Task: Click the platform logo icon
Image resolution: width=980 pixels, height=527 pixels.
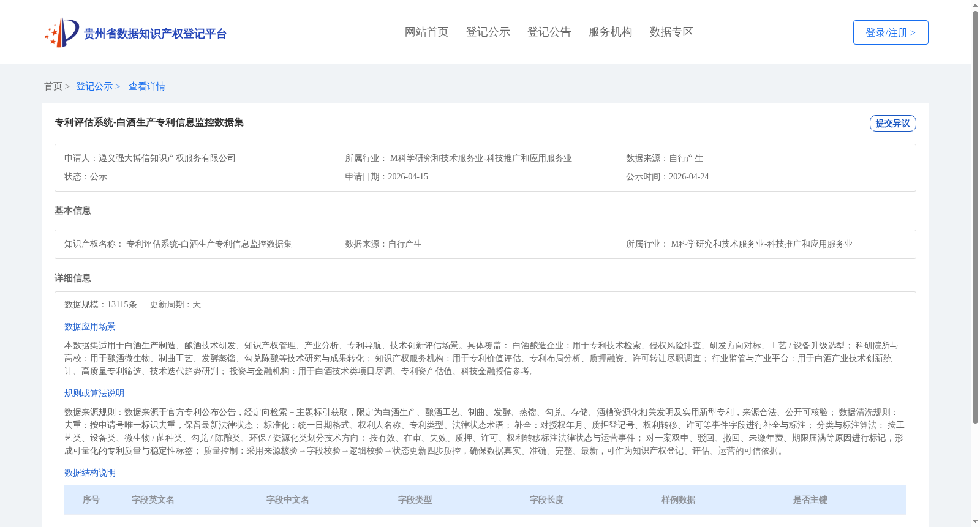Action: point(62,32)
